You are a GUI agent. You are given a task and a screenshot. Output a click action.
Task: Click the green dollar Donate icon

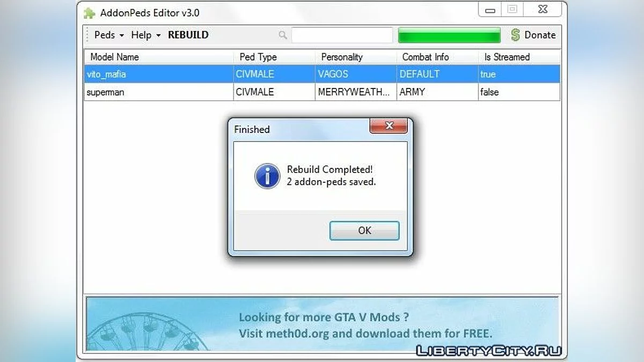coord(515,35)
